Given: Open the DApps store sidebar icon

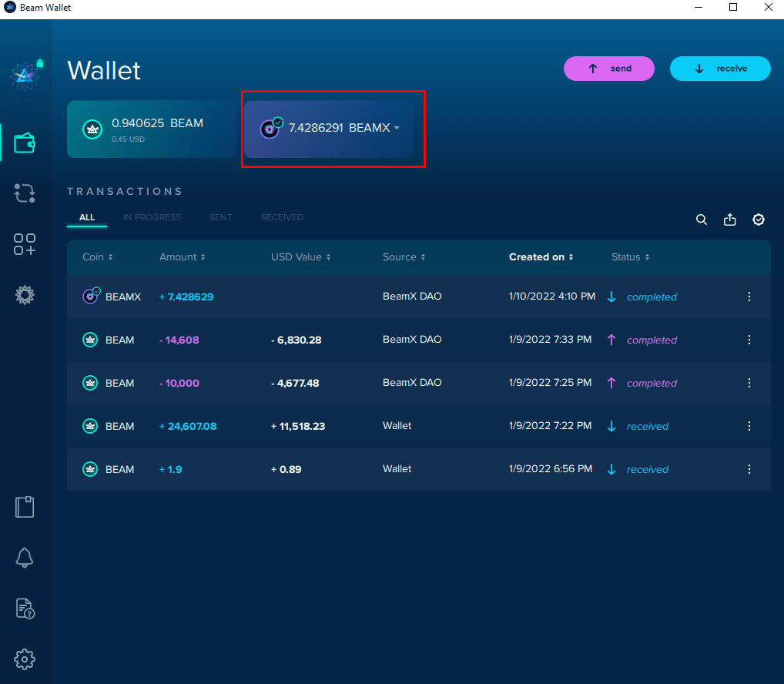Looking at the screenshot, I should pyautogui.click(x=25, y=244).
